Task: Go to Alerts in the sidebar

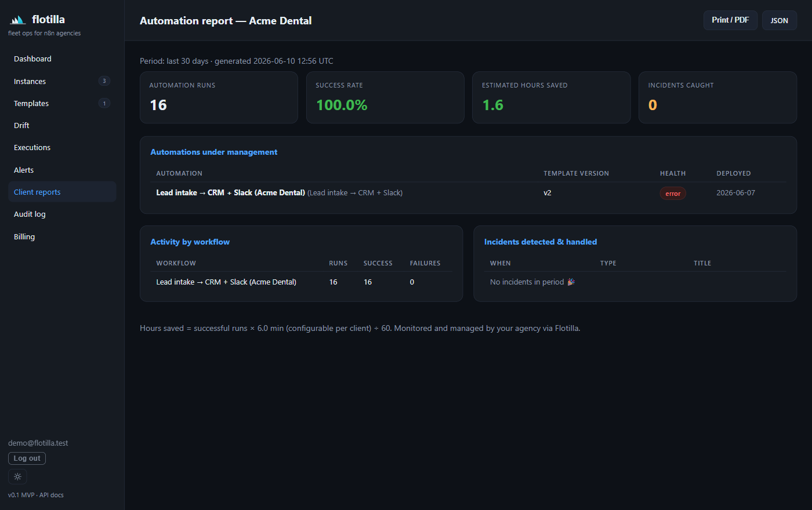Action: click(x=62, y=170)
